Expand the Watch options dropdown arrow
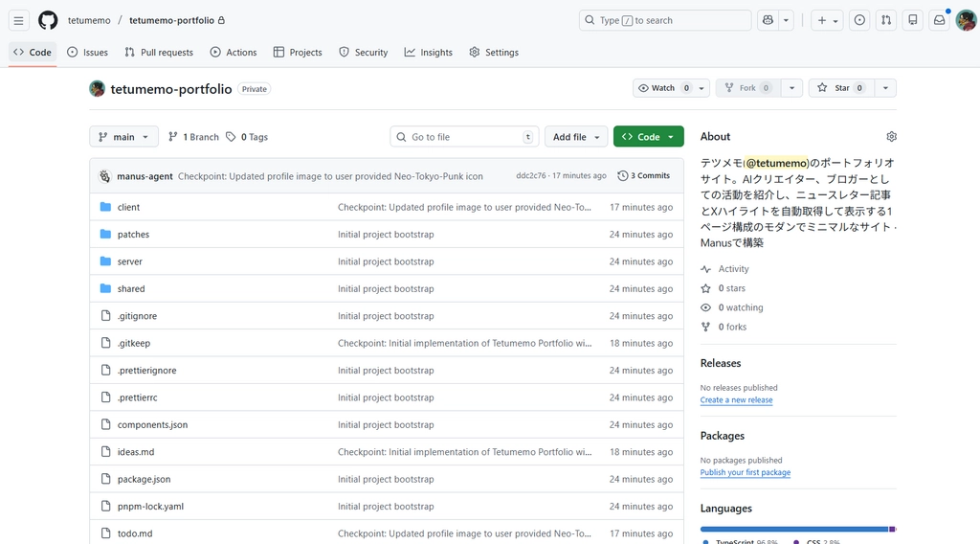This screenshot has width=980, height=544. coord(702,88)
